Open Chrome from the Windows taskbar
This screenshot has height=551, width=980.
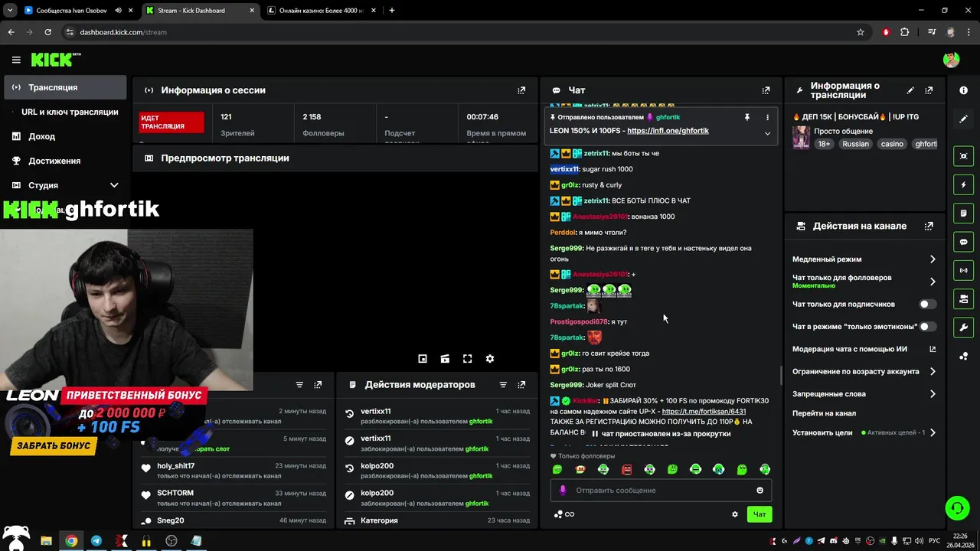pyautogui.click(x=71, y=541)
